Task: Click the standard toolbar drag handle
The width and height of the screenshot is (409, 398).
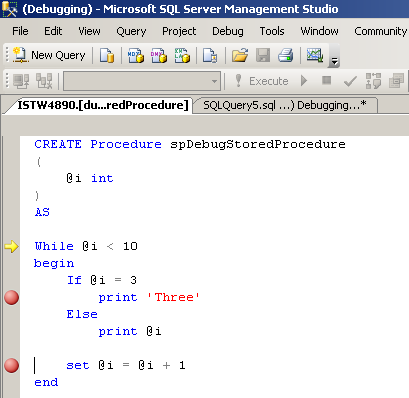Action: click(6, 55)
